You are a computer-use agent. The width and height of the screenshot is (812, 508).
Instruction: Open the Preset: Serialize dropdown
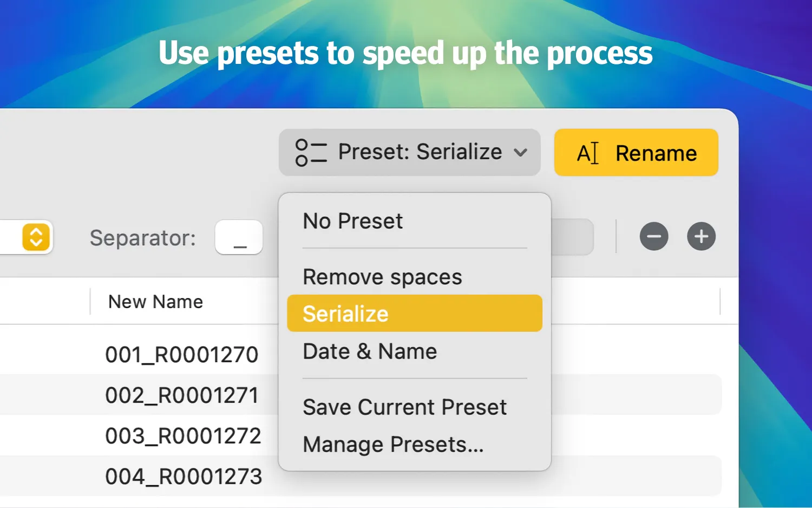tap(410, 152)
